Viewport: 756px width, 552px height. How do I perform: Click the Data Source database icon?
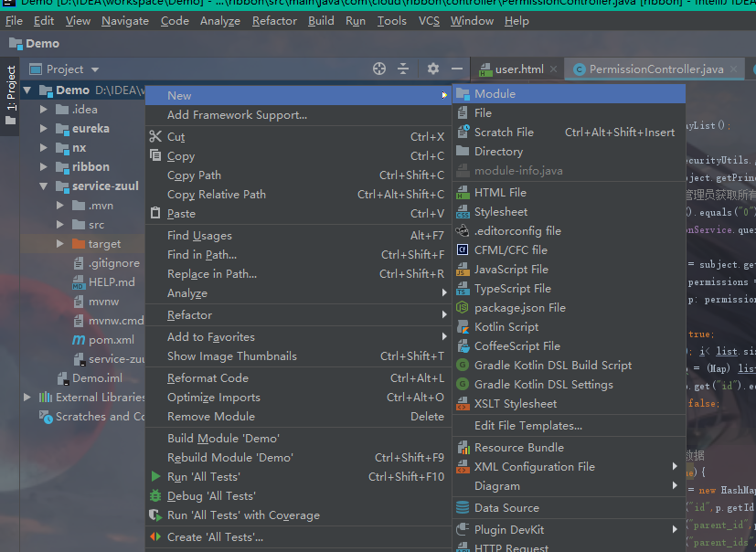pyautogui.click(x=463, y=507)
